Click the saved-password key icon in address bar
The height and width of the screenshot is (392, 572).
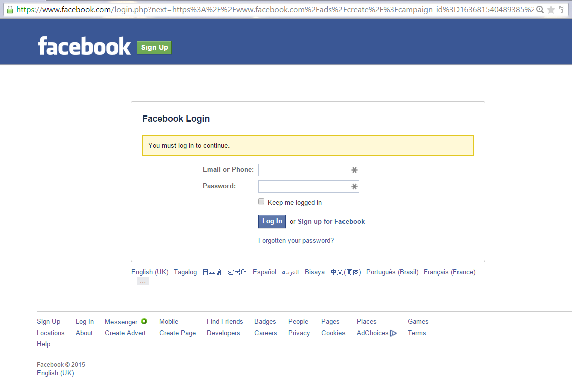coord(562,10)
